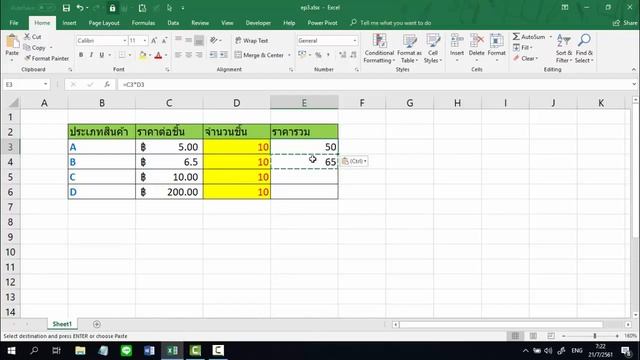Open the Font size dropdown showing 11

pos(144,40)
